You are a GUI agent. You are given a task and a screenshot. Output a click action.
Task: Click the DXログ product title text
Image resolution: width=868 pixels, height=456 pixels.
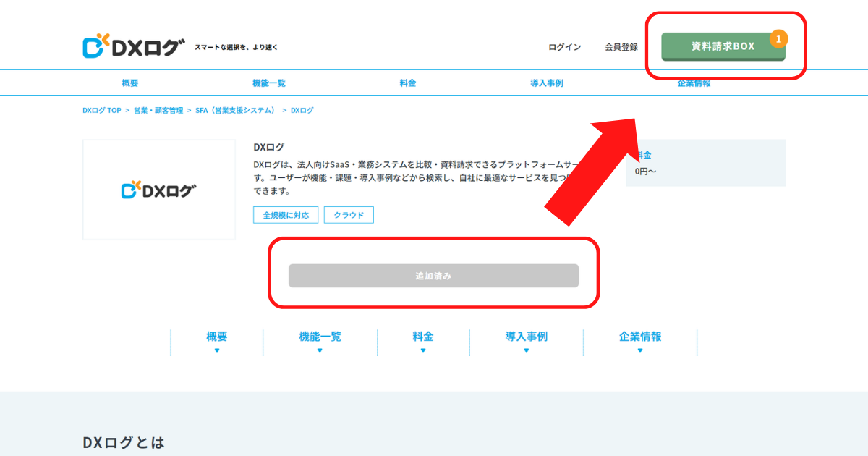click(x=268, y=147)
